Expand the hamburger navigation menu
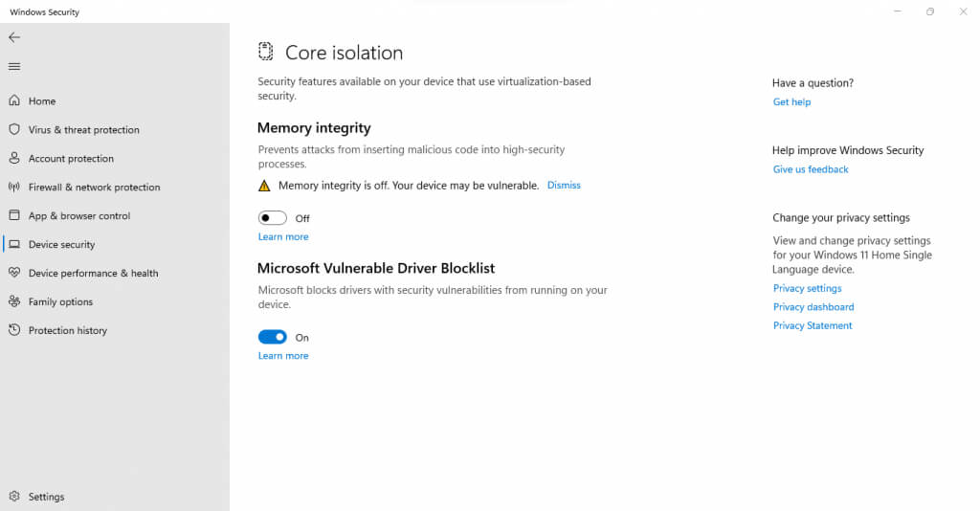 coord(14,66)
